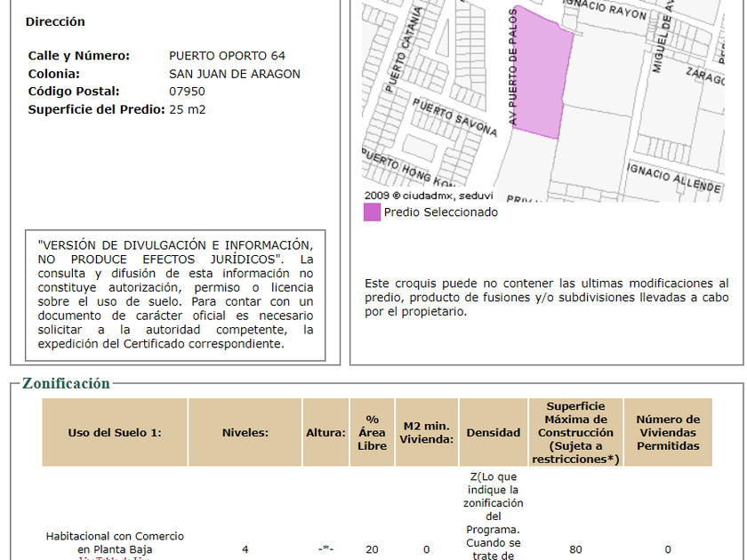Click the Ignacio Allende street label on map

[673, 177]
